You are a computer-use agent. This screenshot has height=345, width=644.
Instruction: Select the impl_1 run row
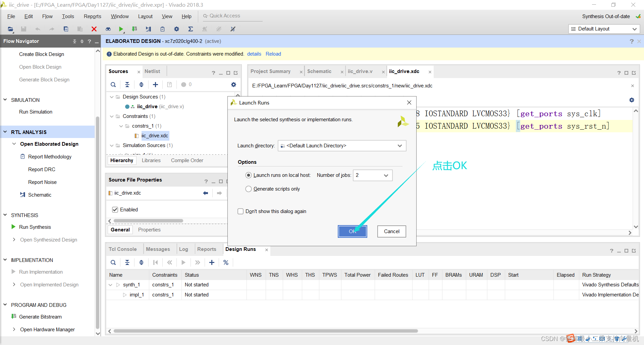pos(372,295)
